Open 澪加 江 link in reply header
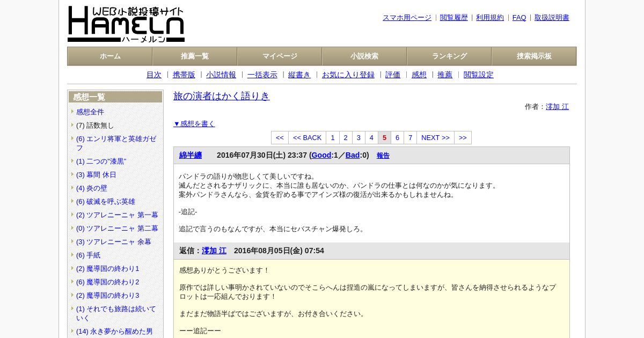644x338 pixels. point(214,251)
